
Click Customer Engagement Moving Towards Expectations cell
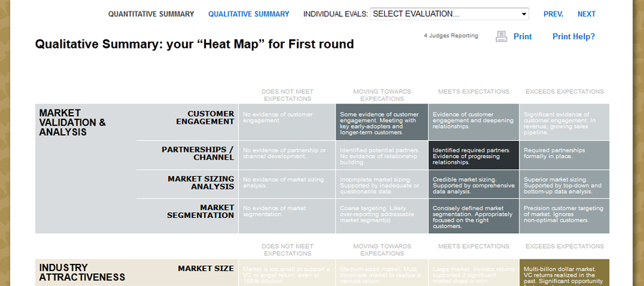tap(382, 122)
